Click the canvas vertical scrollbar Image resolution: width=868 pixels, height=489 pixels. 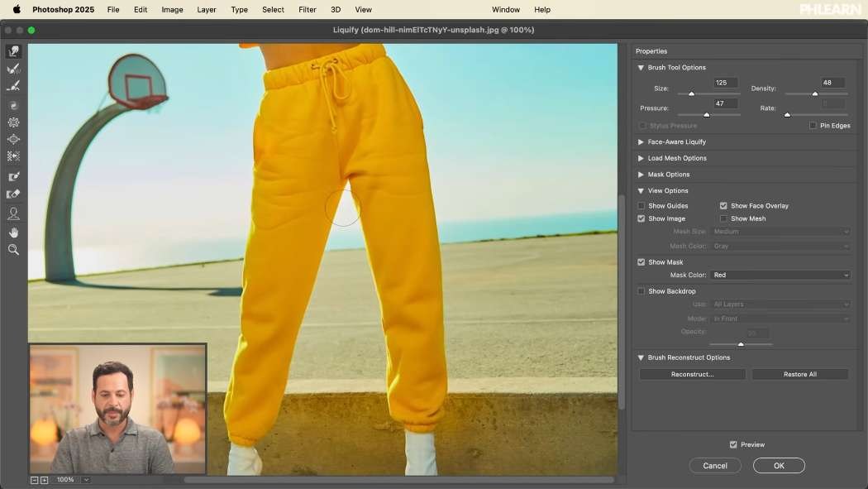(x=622, y=302)
